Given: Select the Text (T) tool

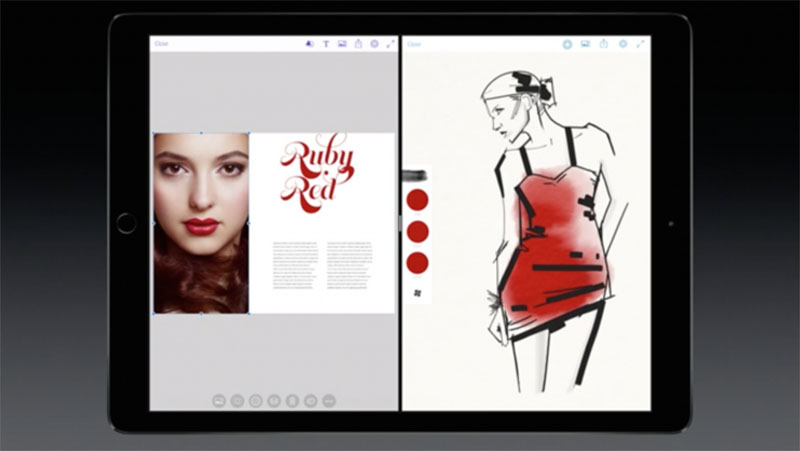Looking at the screenshot, I should click(326, 44).
